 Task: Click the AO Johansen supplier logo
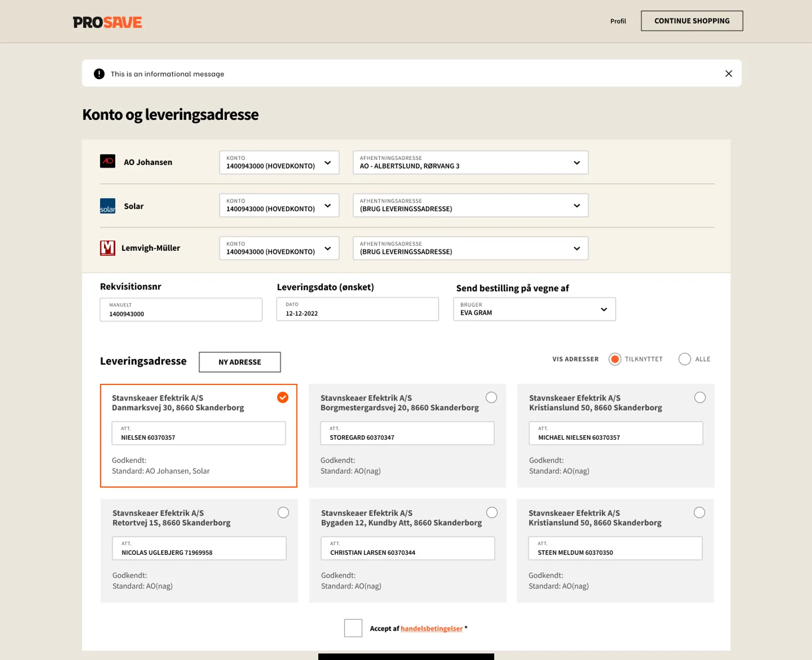(x=108, y=161)
